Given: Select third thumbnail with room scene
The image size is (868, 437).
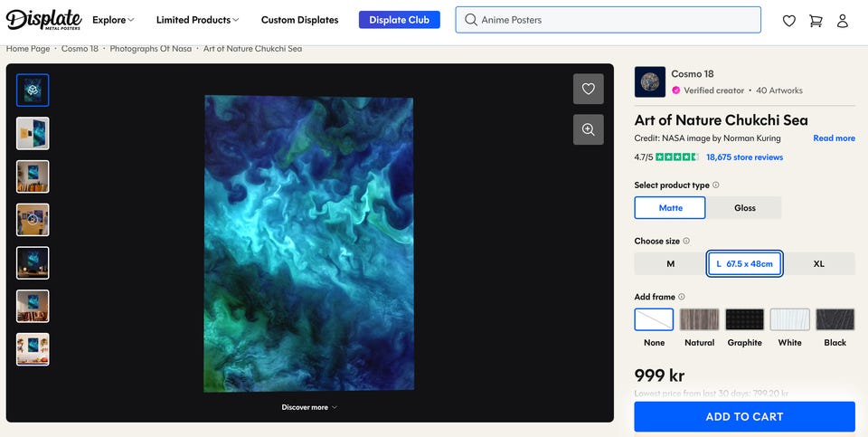Looking at the screenshot, I should (33, 176).
